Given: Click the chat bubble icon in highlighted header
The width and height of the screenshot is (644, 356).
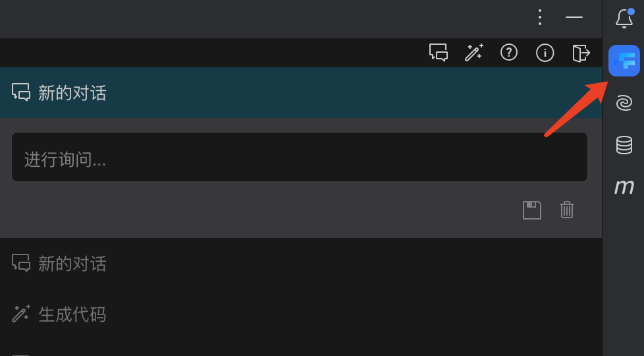Looking at the screenshot, I should click(x=21, y=92).
